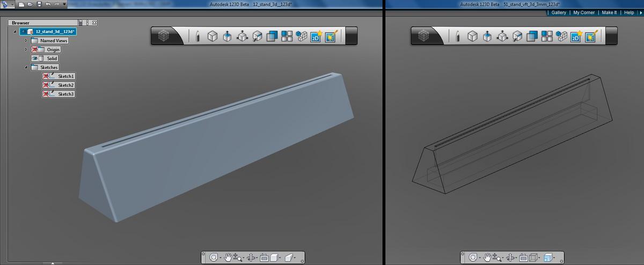Select the Sketch pencil tool in left toolbar
Image resolution: width=644 pixels, height=265 pixels.
coord(198,36)
